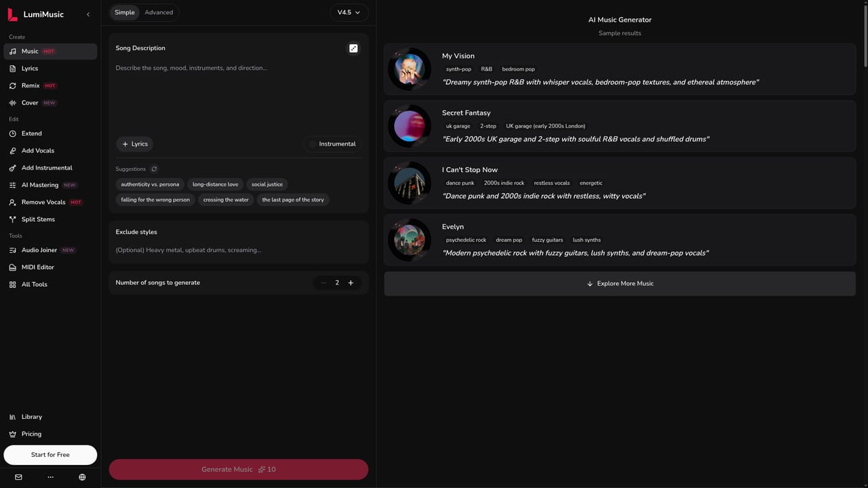Viewport: 868px width, 488px height.
Task: Click the Evelyn song title
Action: pyautogui.click(x=453, y=227)
